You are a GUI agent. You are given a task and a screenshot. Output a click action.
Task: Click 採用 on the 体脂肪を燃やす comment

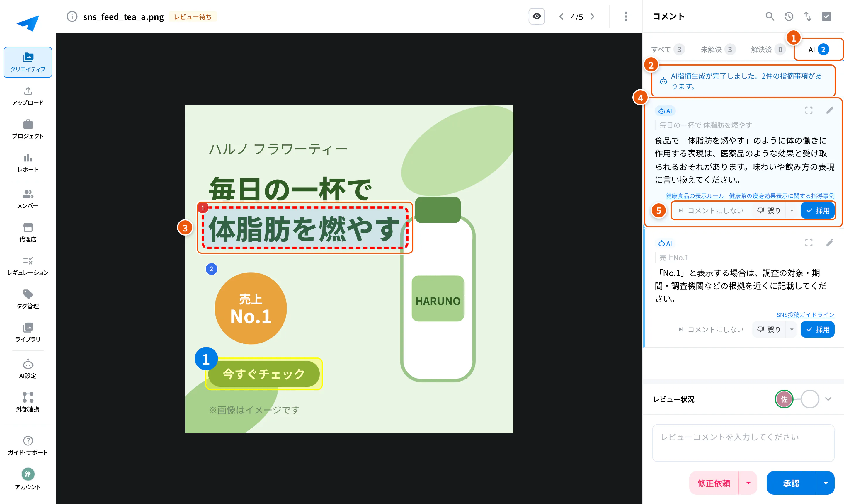point(818,211)
